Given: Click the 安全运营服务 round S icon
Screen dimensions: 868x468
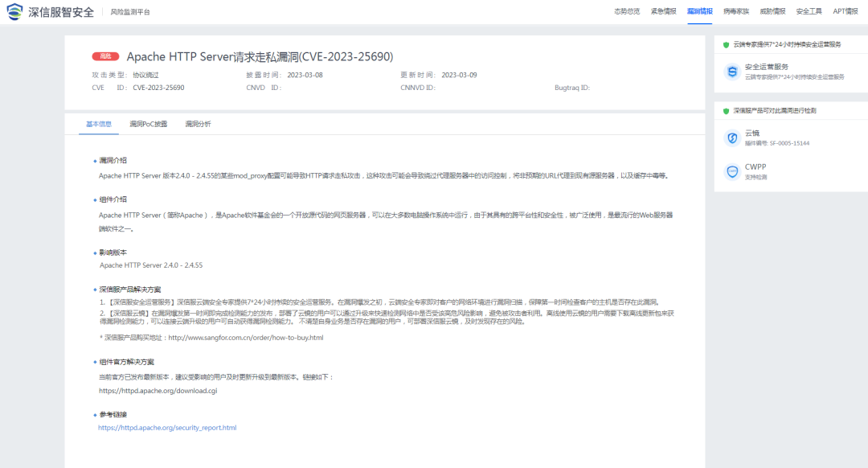Looking at the screenshot, I should (x=732, y=72).
